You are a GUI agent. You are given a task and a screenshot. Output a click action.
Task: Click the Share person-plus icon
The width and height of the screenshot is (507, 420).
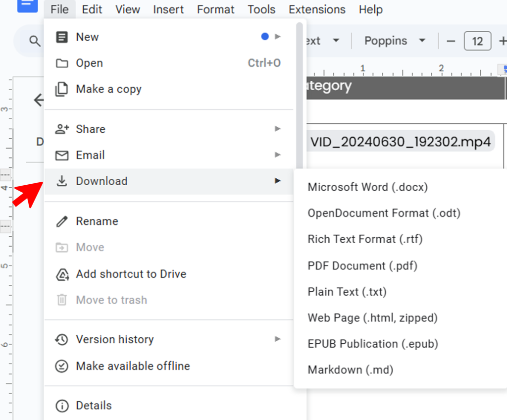(x=61, y=129)
